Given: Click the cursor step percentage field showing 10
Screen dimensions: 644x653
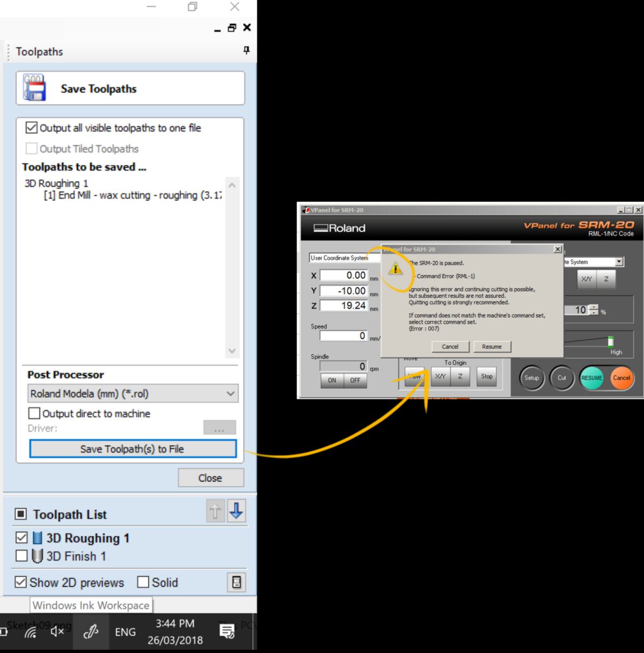Looking at the screenshot, I should pyautogui.click(x=576, y=310).
